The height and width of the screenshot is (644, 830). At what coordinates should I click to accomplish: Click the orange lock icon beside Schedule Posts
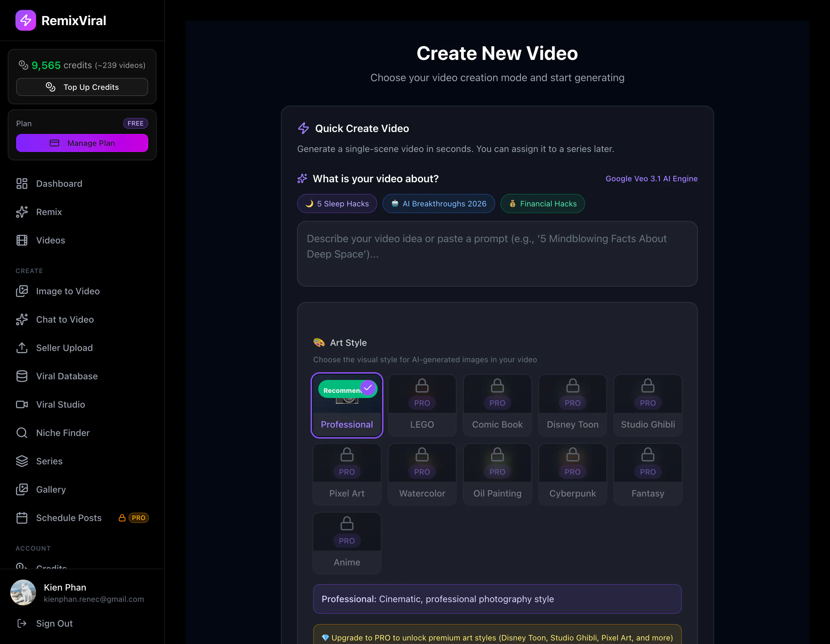(x=122, y=517)
